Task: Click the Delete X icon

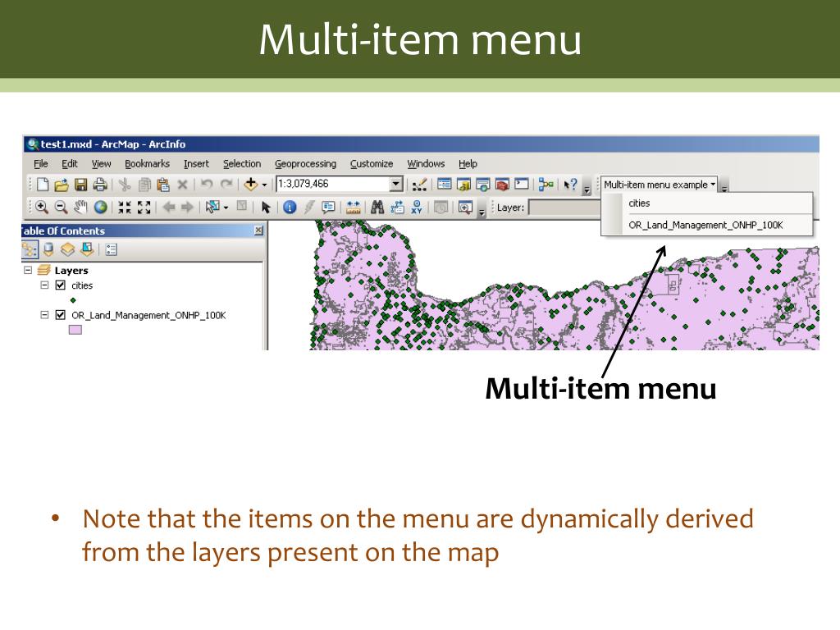Action: pos(182,185)
